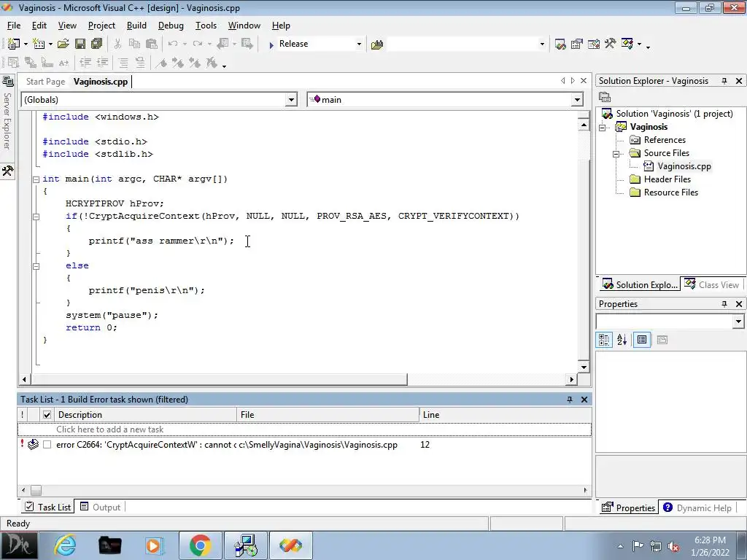Pin the Solution Explorer panel
The width and height of the screenshot is (747, 560).
point(724,81)
